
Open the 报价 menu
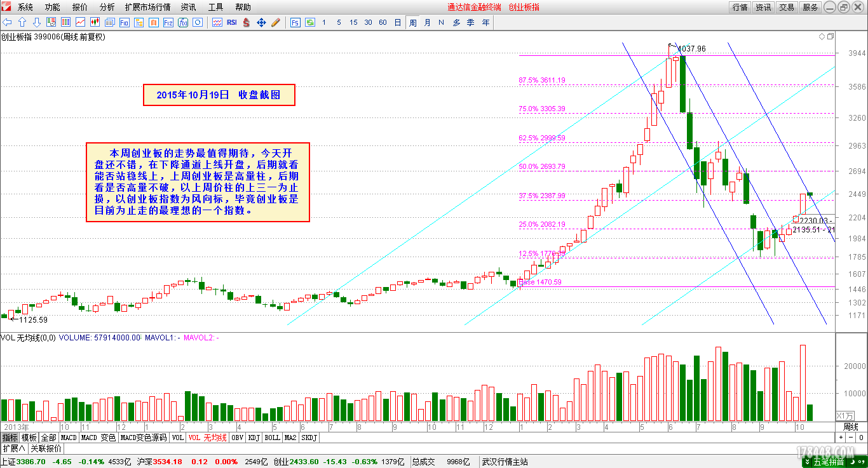[x=80, y=7]
